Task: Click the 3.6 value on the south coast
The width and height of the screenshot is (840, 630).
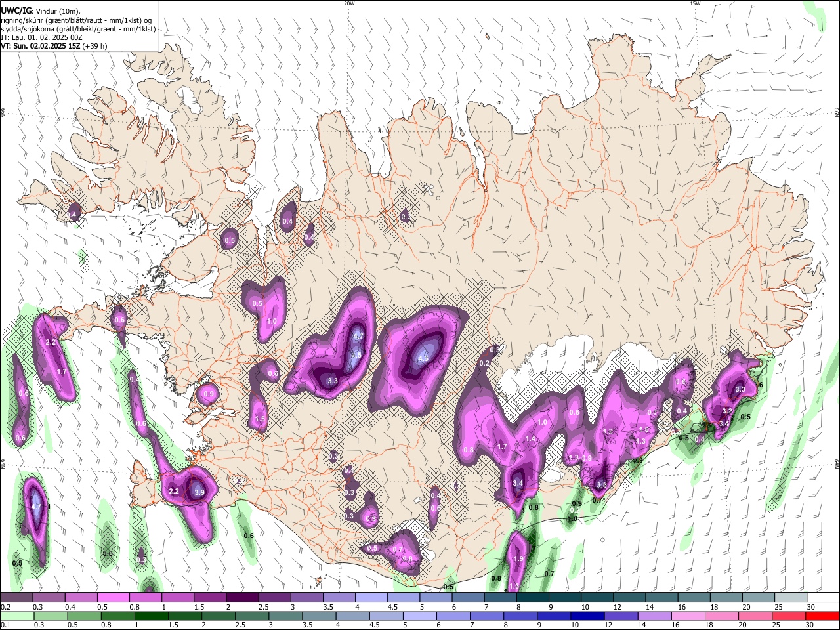Action: (601, 485)
